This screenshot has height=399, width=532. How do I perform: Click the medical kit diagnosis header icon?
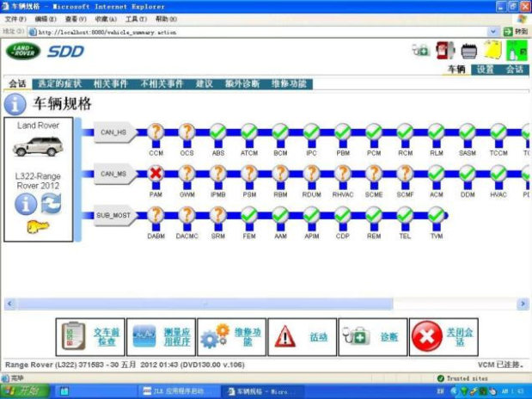click(x=421, y=50)
